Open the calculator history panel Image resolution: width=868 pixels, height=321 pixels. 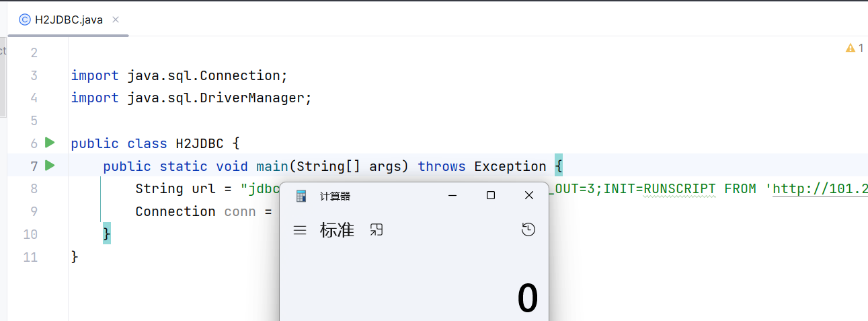[528, 230]
